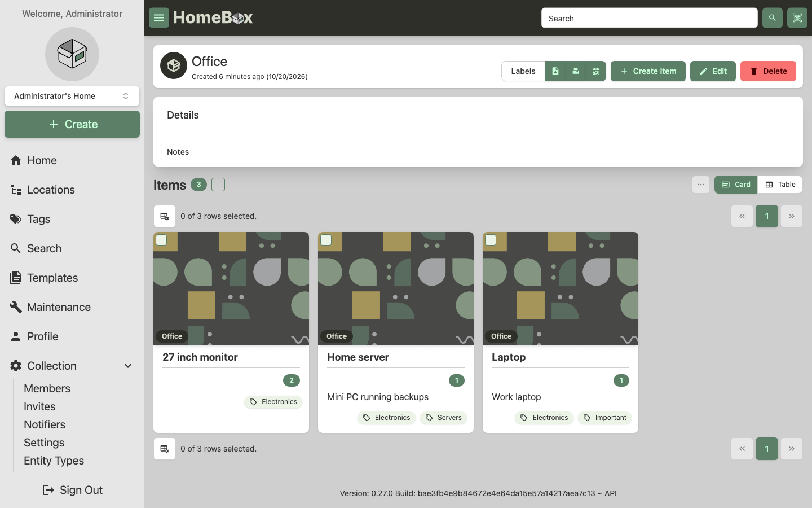This screenshot has height=508, width=812.
Task: Click the green Create button in sidebar
Action: (x=72, y=124)
